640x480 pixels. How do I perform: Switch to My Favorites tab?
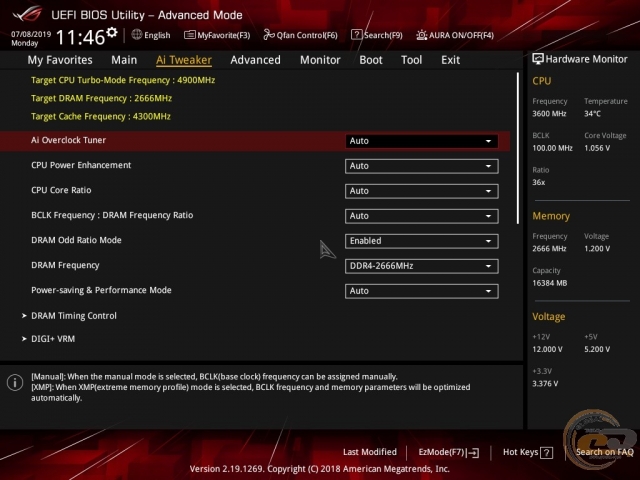(60, 60)
